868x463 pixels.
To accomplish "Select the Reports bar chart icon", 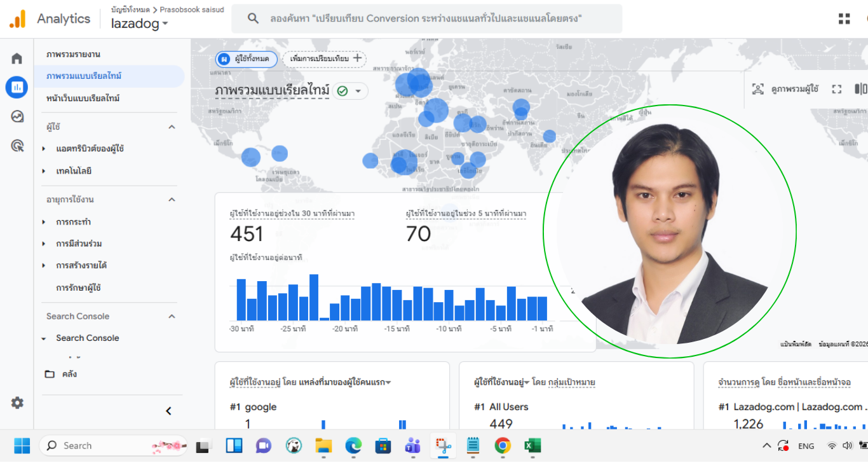I will (x=17, y=87).
